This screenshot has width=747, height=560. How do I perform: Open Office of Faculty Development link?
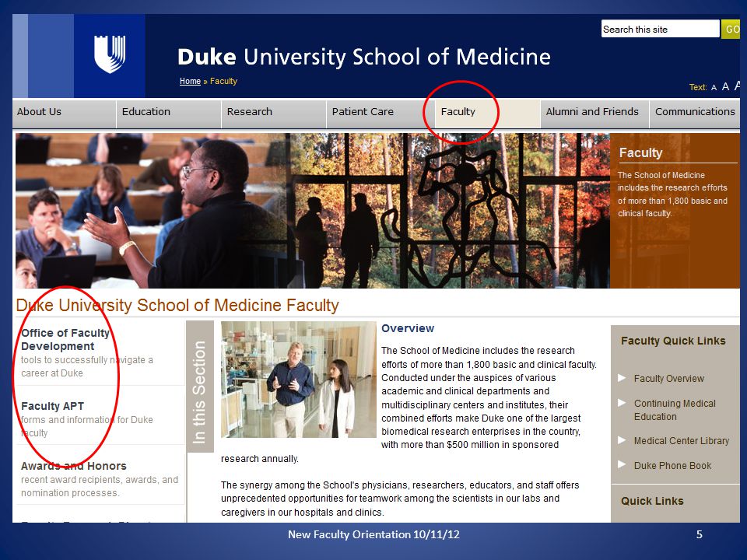click(65, 340)
